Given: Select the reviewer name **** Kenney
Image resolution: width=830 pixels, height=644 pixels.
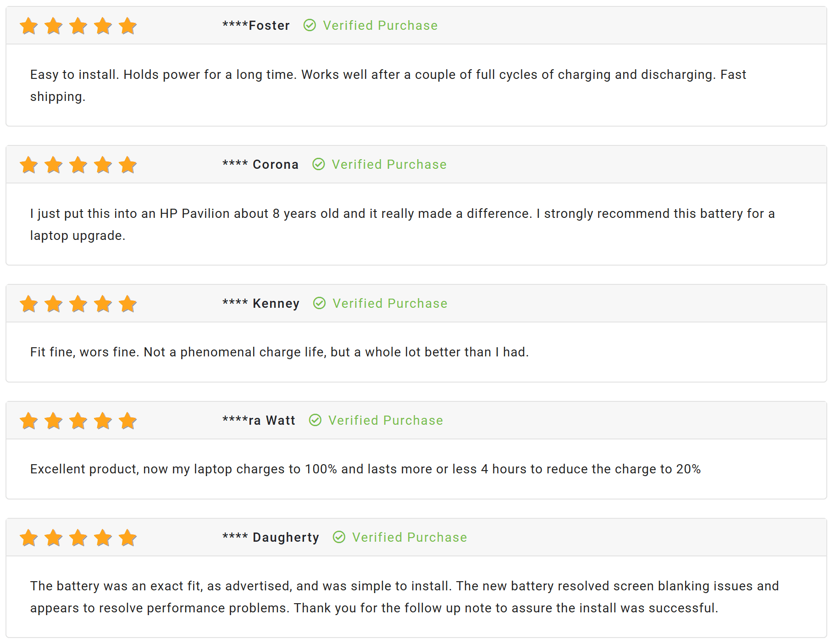Looking at the screenshot, I should tap(261, 303).
